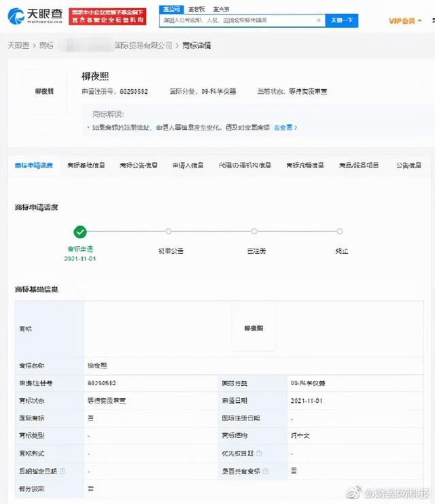The height and width of the screenshot is (504, 435).
Task: Switch to 公告信息 tab
Action: click(408, 165)
